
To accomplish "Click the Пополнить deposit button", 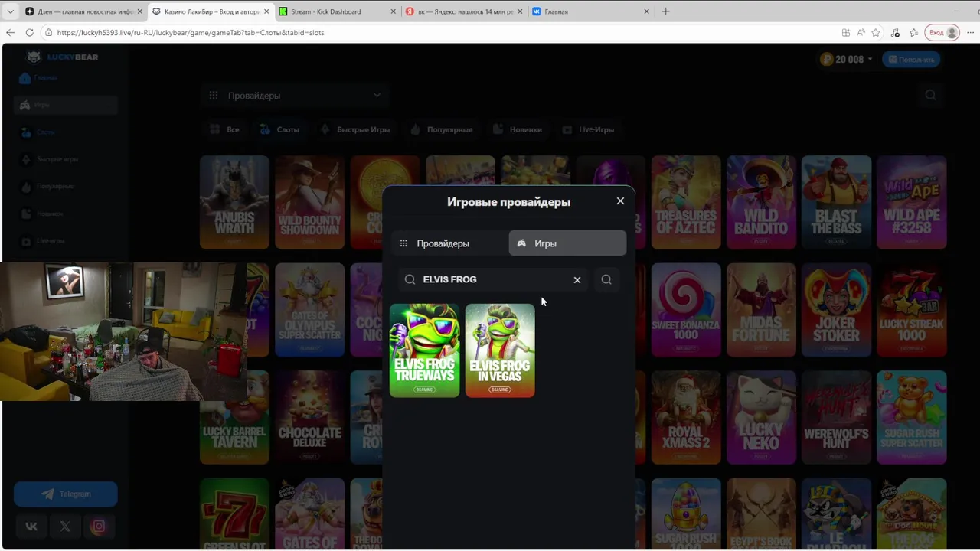I will (x=911, y=59).
